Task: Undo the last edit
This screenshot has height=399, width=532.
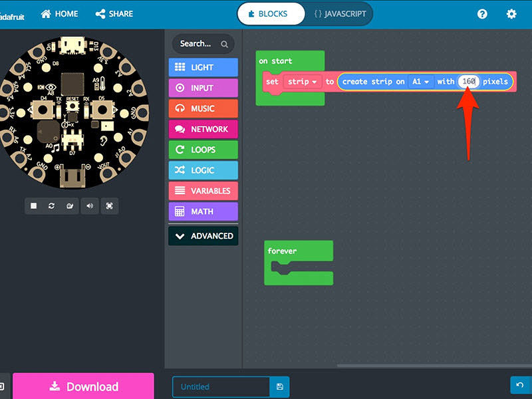Action: click(x=519, y=386)
